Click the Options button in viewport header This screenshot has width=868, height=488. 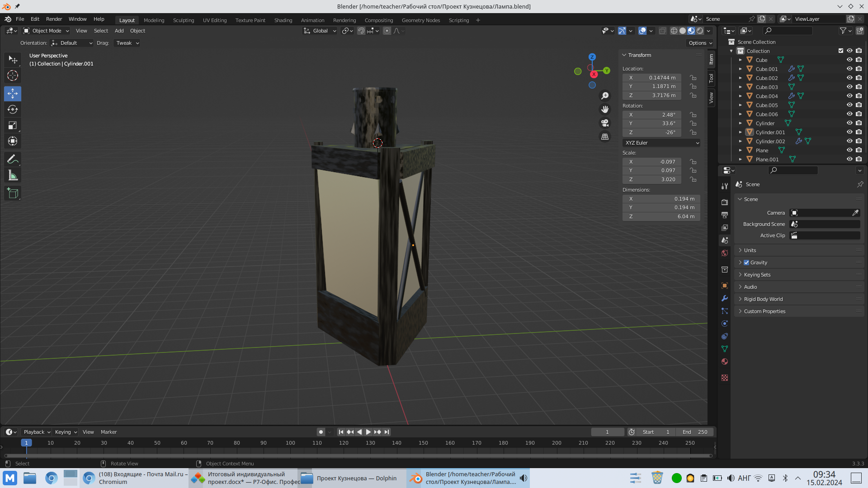click(x=700, y=43)
